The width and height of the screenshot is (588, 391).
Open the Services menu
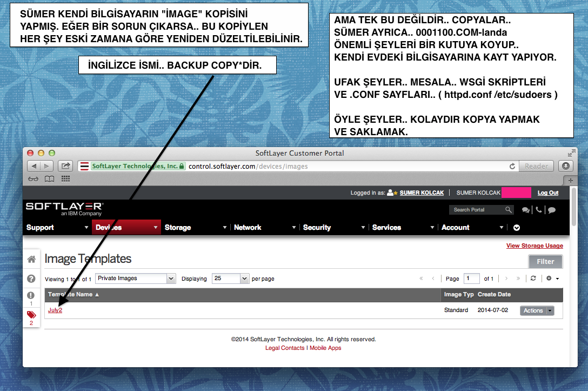pyautogui.click(x=403, y=227)
